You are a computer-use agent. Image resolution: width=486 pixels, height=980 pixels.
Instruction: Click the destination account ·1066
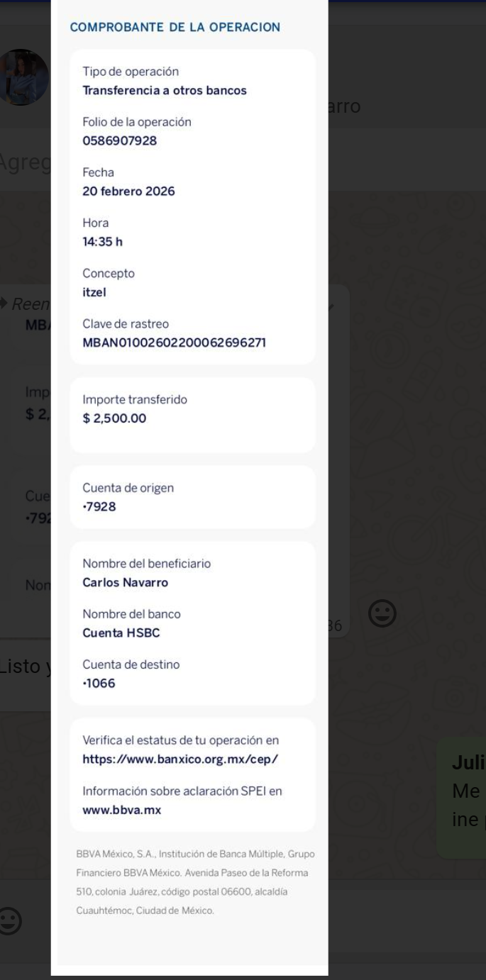99,684
